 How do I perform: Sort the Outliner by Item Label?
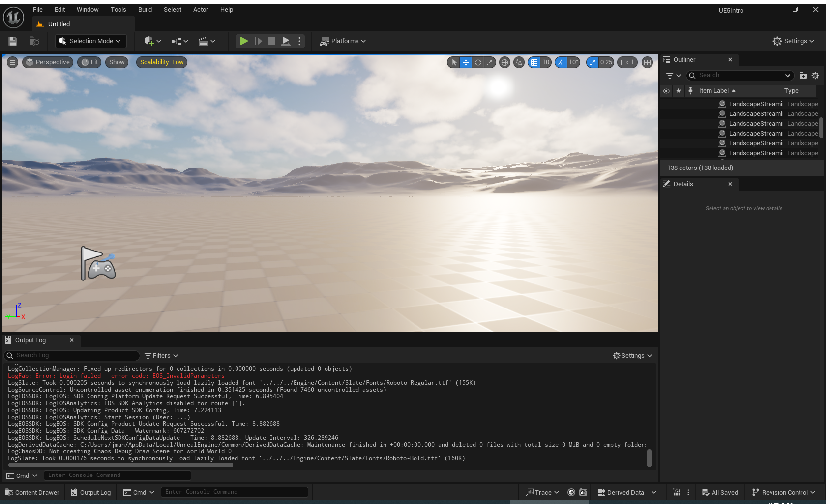739,91
